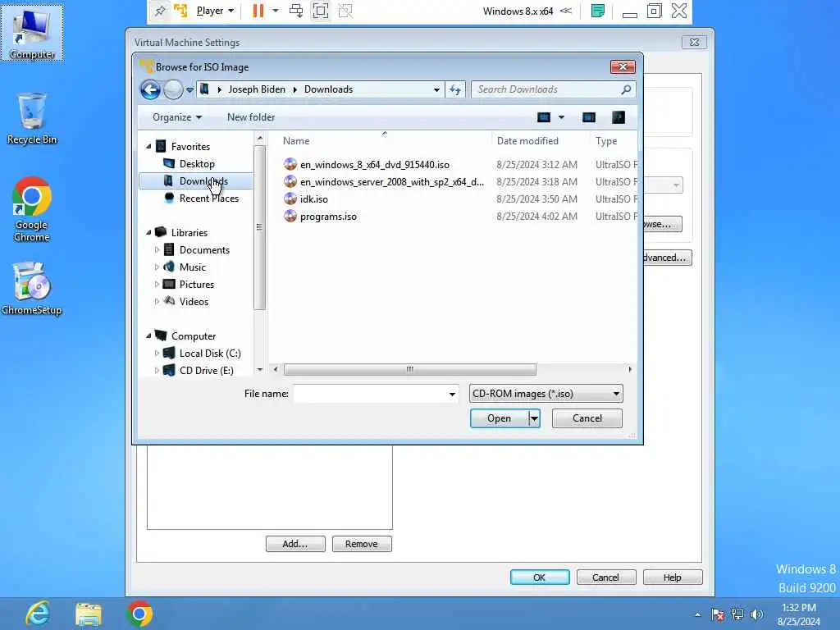Open Google Chrome from the taskbar
Screen dimensions: 840x630
(x=139, y=614)
